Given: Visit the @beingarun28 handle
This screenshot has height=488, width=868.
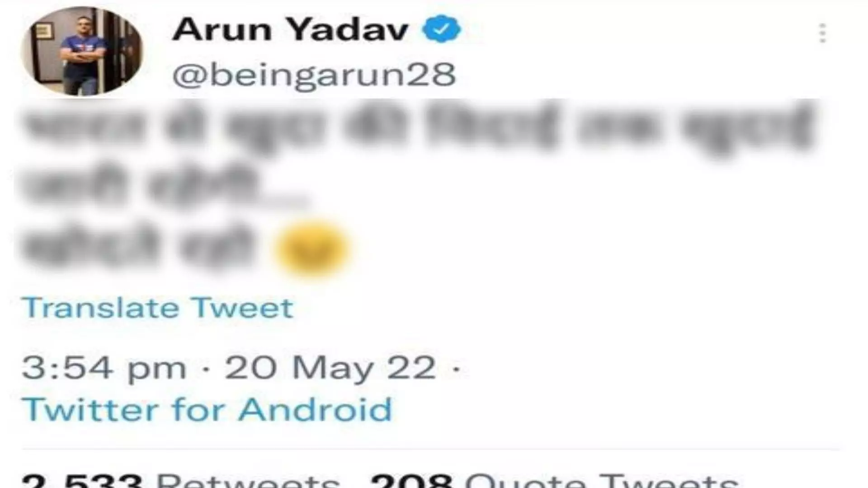Looking at the screenshot, I should click(x=314, y=75).
